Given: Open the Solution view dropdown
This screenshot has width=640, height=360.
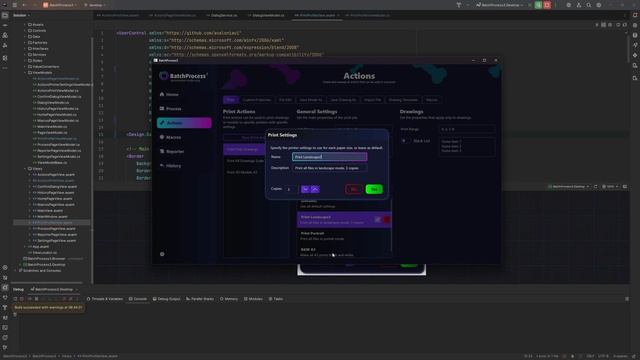Looking at the screenshot, I should [x=21, y=15].
